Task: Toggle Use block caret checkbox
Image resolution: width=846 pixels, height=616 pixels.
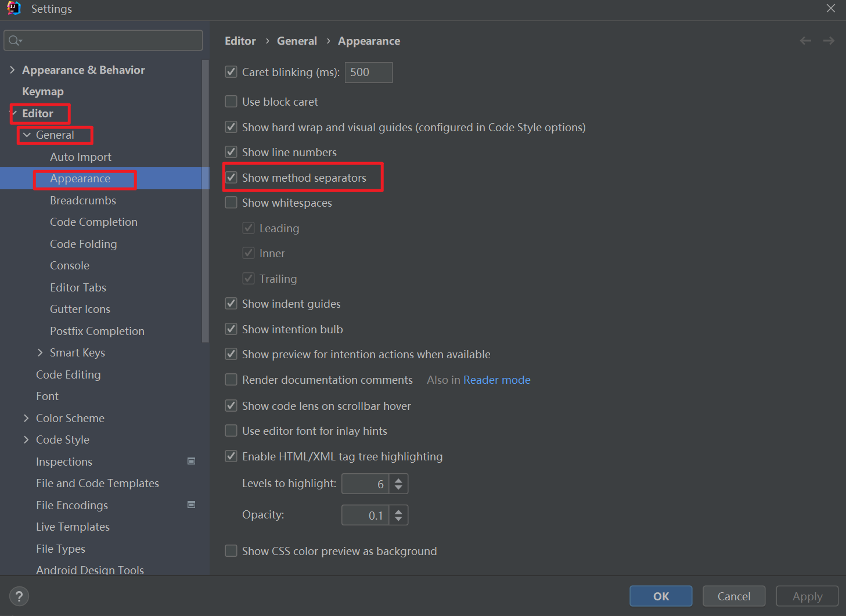Action: click(x=231, y=102)
